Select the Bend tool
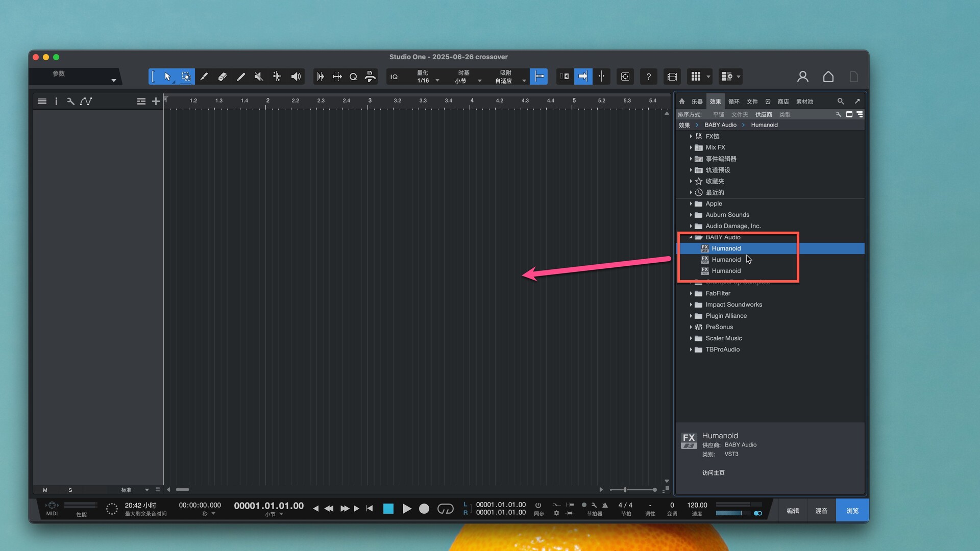The height and width of the screenshot is (551, 980). pos(277,77)
